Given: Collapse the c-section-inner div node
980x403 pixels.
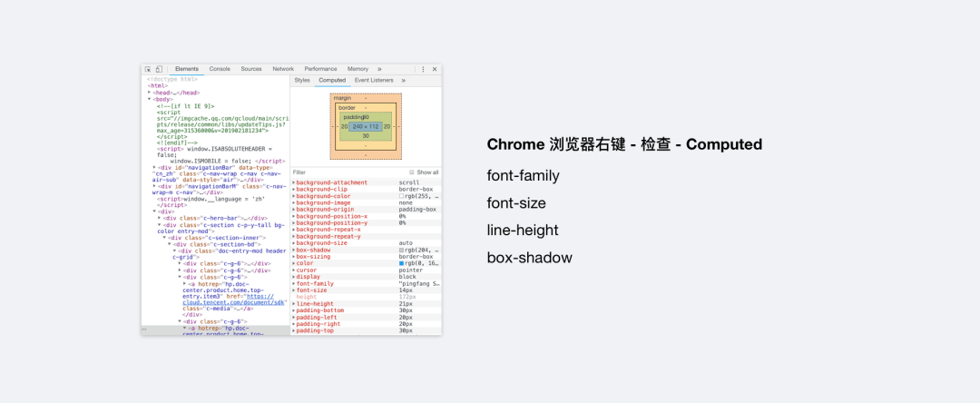Looking at the screenshot, I should tap(164, 238).
